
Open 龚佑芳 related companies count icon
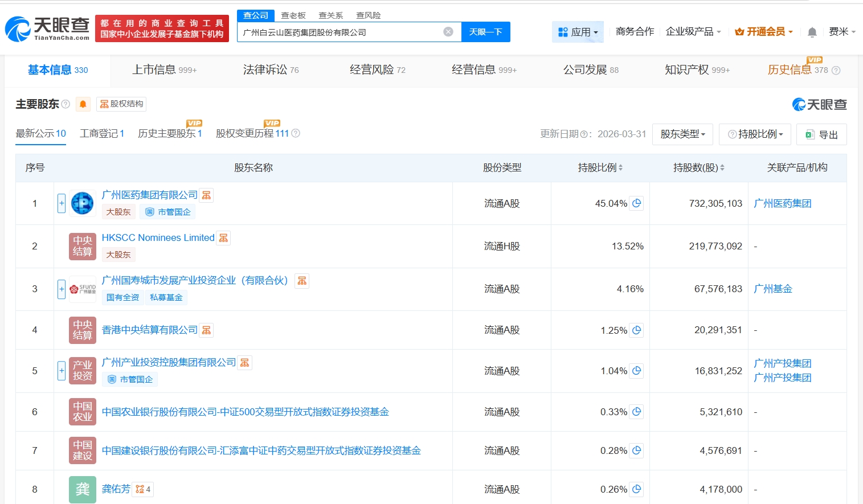pyautogui.click(x=143, y=489)
